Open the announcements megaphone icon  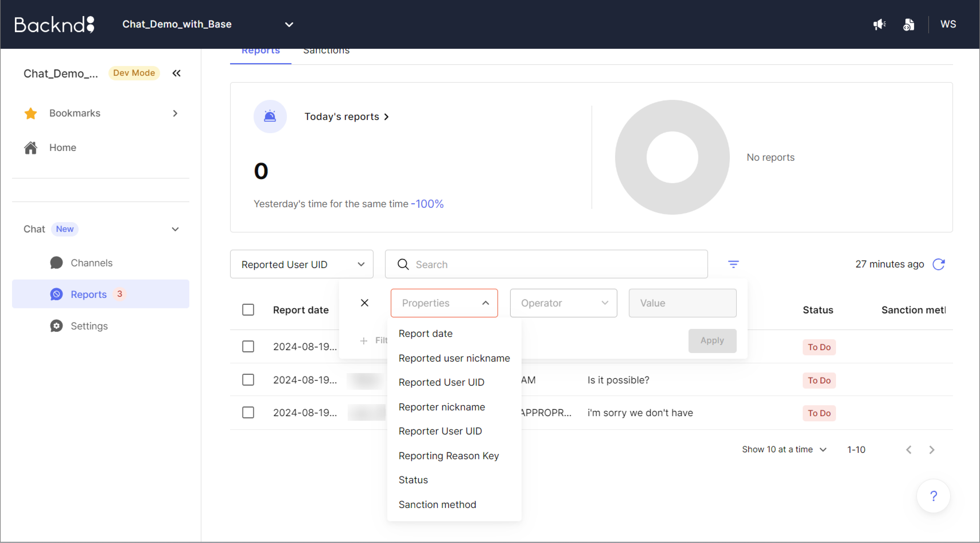(x=879, y=25)
